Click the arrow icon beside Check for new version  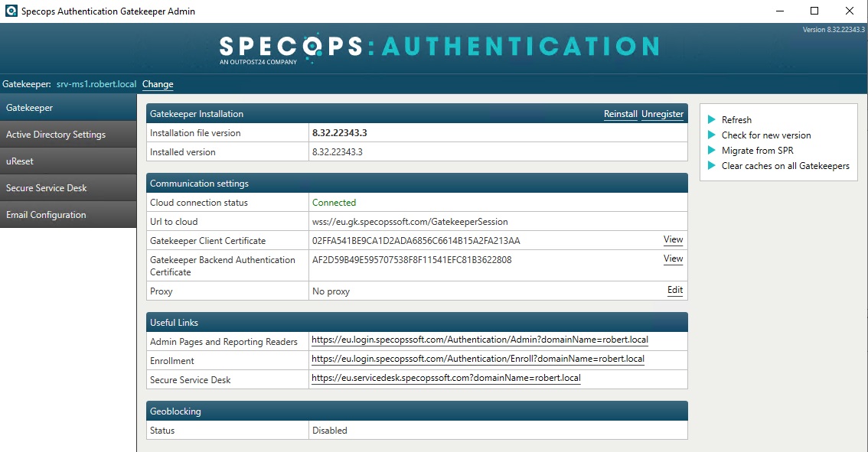point(712,135)
